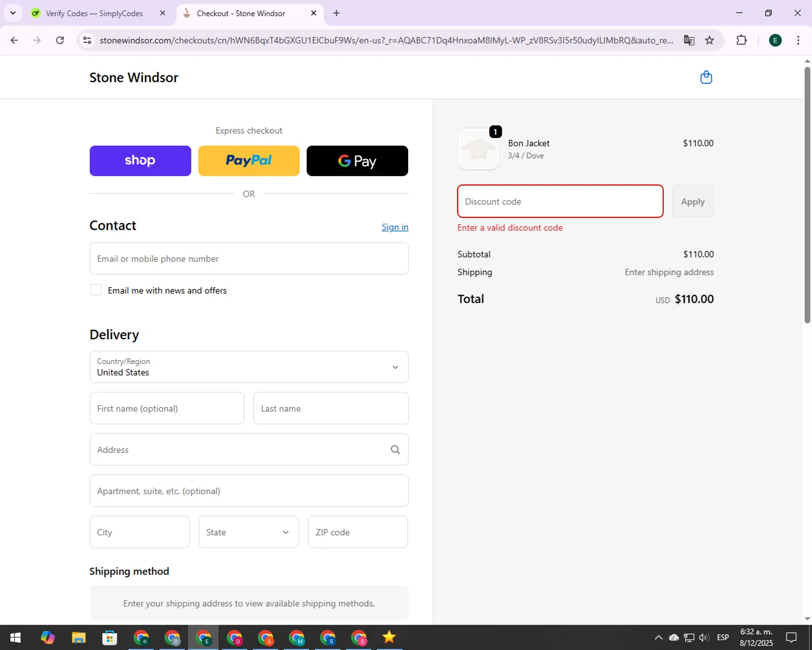
Task: Click the Apply discount button
Action: 693,201
